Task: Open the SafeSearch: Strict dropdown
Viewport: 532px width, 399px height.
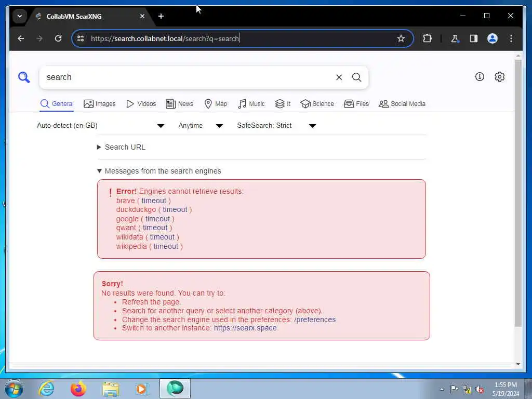Action: click(276, 126)
